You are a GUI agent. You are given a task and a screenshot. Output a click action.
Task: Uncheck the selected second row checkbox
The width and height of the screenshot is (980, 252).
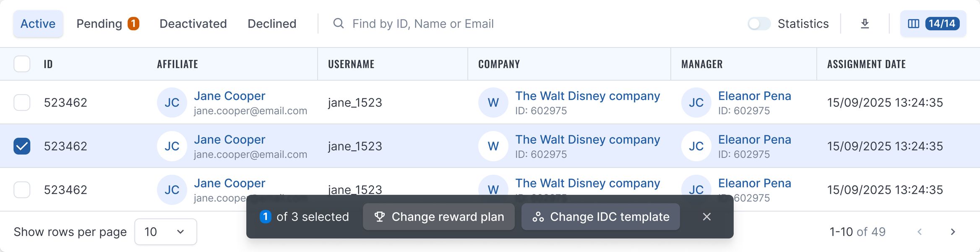22,146
